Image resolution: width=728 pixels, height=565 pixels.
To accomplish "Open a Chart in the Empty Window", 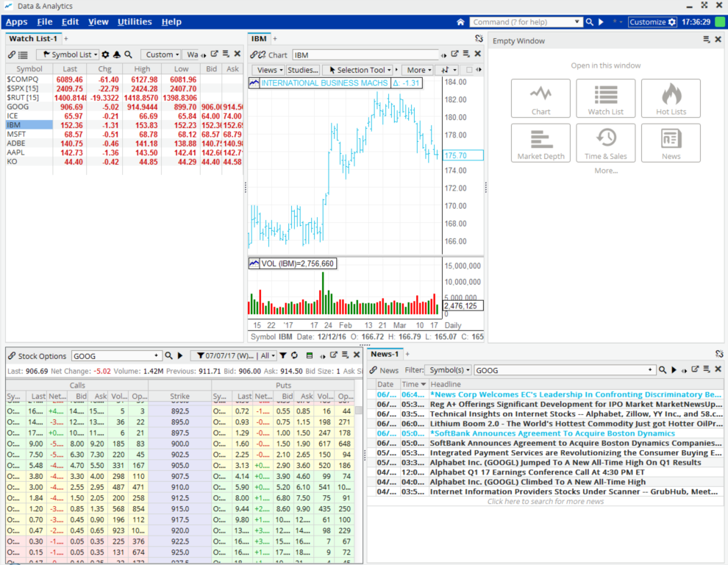I will [x=540, y=98].
